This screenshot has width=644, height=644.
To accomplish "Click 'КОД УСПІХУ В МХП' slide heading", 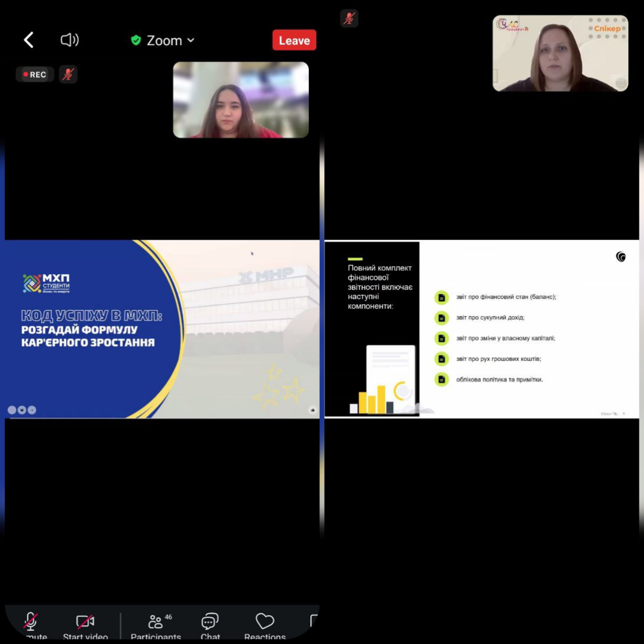I will [92, 316].
